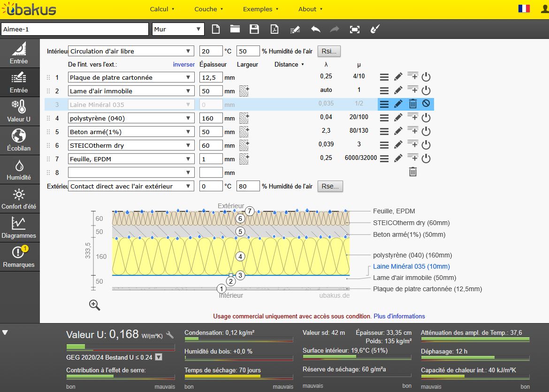Edit the polystyrène (040) layer with pencil
This screenshot has height=392, width=549.
pos(398,118)
